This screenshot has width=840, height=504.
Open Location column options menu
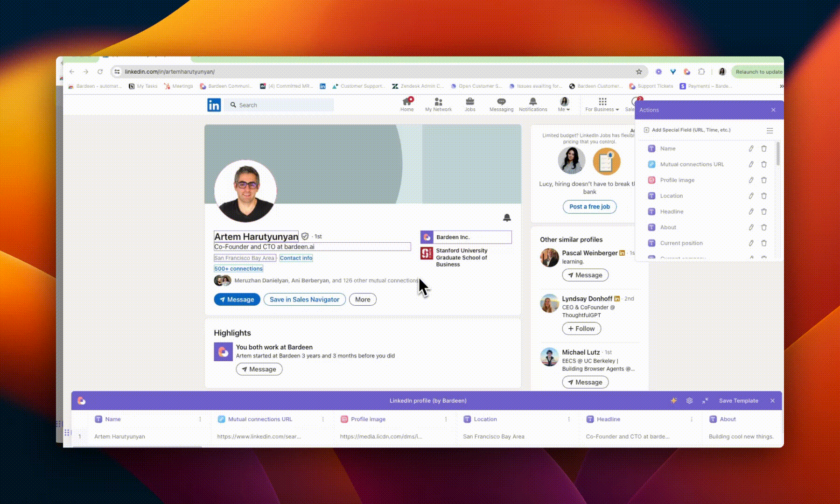pos(569,419)
